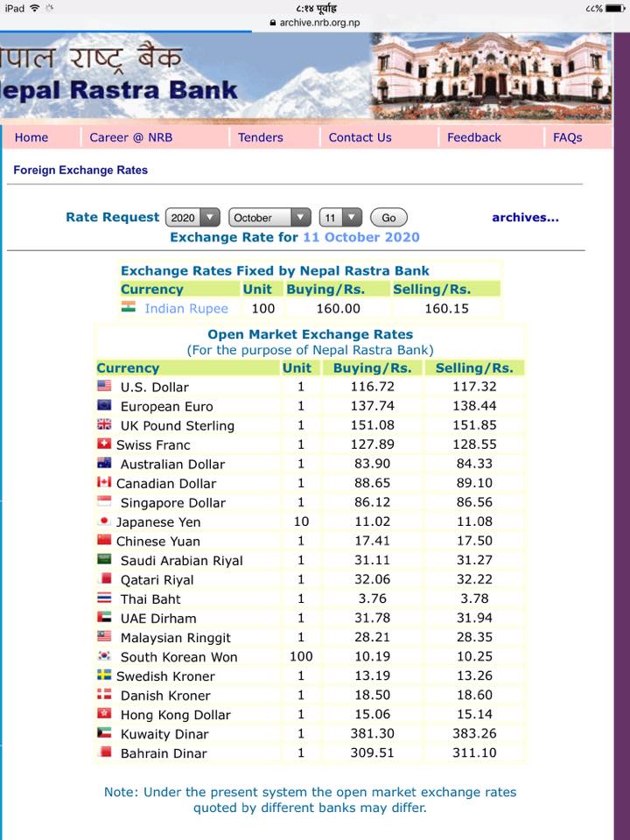Open the Tenders menu item
This screenshot has height=840, width=630.
[x=261, y=137]
